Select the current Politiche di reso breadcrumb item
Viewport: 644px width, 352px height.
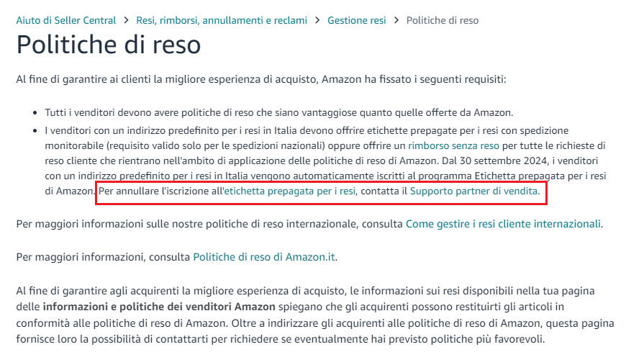pyautogui.click(x=443, y=20)
